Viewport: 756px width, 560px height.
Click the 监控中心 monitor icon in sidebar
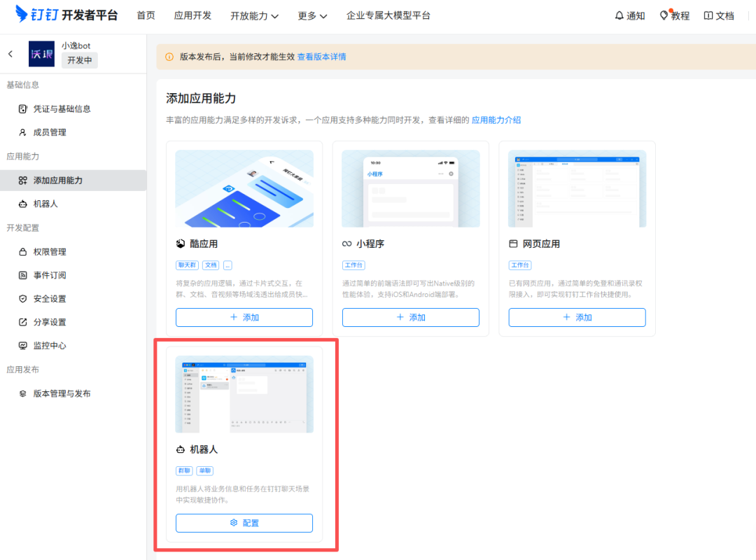[23, 346]
